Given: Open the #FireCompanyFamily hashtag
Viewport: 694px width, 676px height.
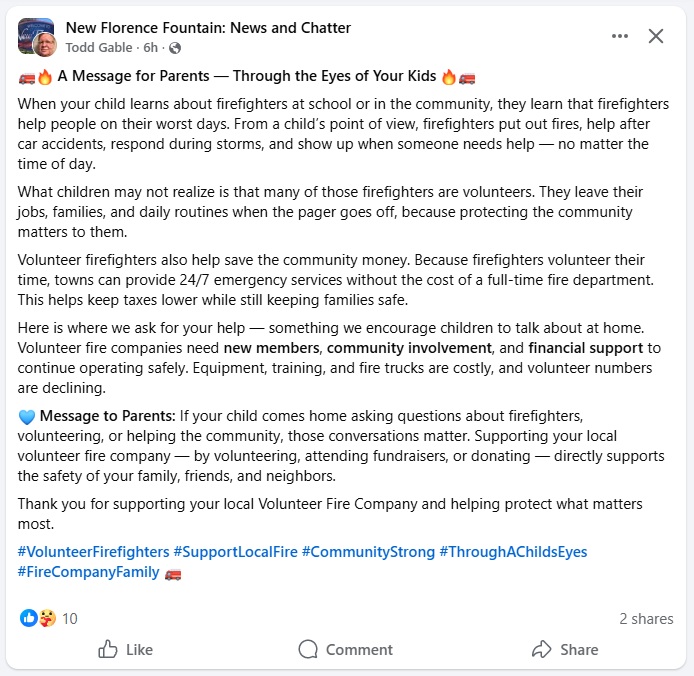Looking at the screenshot, I should pos(88,572).
